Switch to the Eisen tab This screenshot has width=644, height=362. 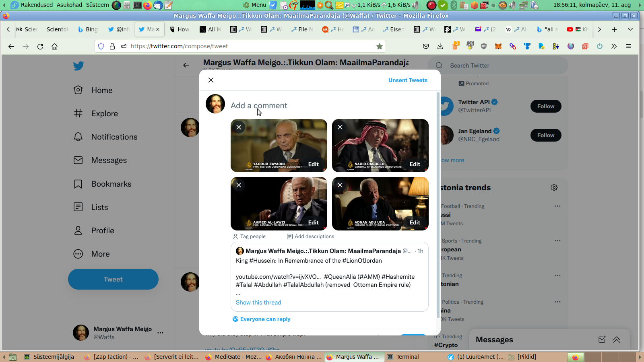[x=394, y=29]
